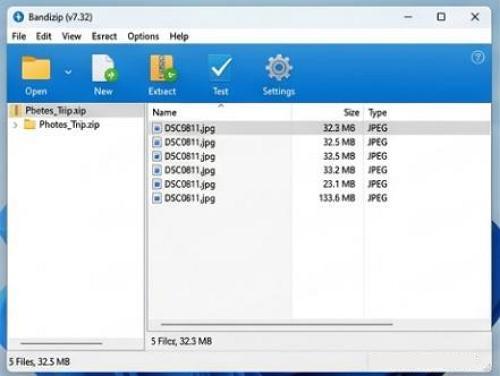Click the tree panel horizontal scrollbar
Image resolution: width=500 pixels, height=376 pixels.
coord(61,343)
